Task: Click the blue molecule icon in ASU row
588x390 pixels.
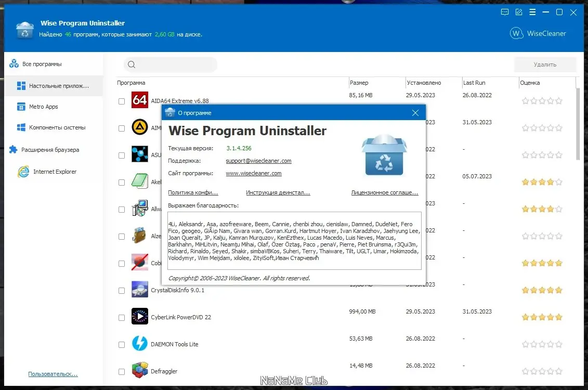Action: (x=139, y=154)
